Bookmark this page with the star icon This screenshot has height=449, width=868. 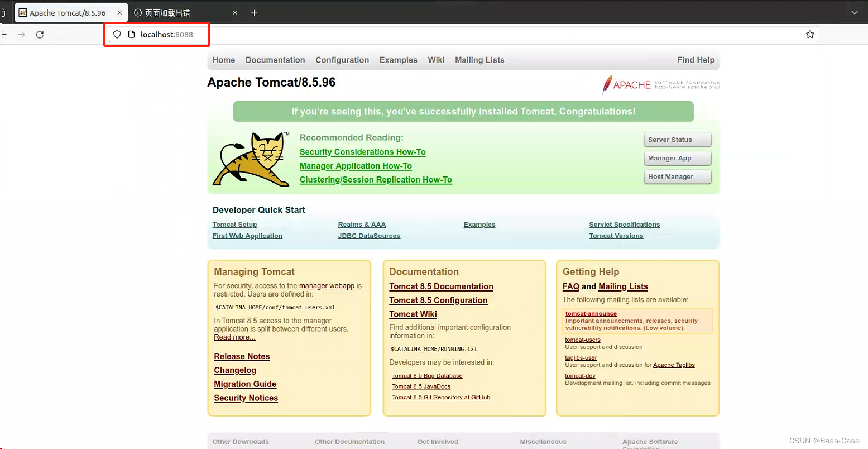click(x=810, y=35)
